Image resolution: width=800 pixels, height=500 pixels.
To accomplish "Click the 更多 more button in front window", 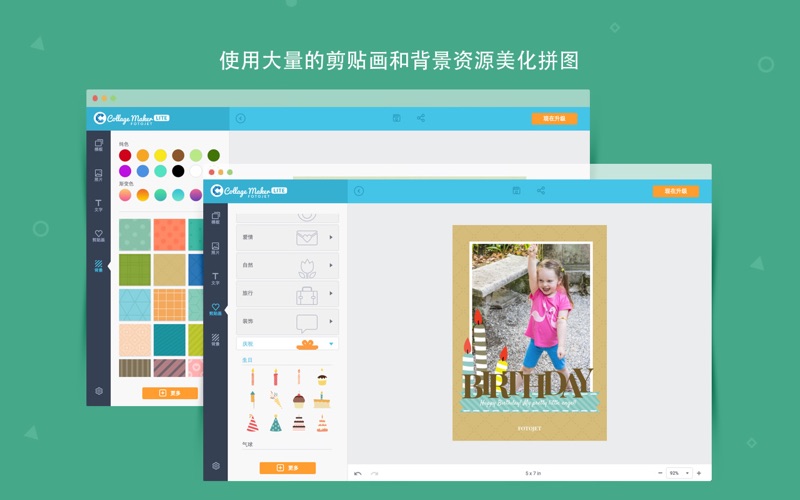I will coord(287,468).
